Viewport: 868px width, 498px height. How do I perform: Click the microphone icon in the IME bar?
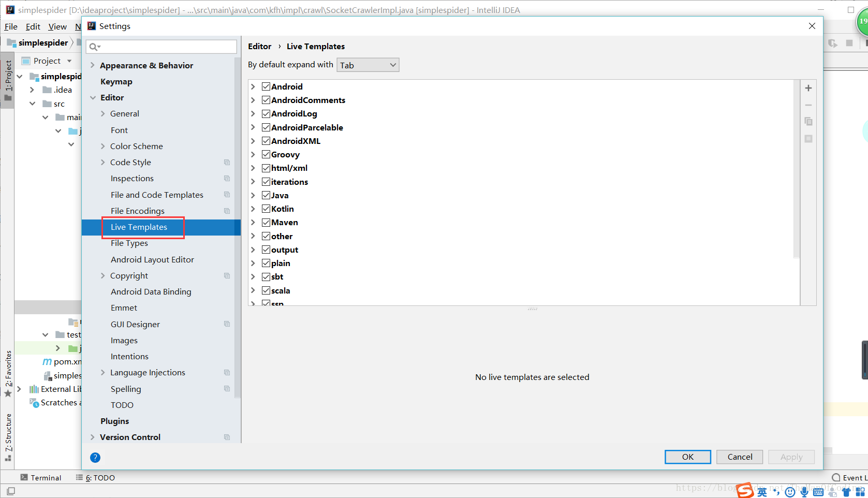(804, 492)
